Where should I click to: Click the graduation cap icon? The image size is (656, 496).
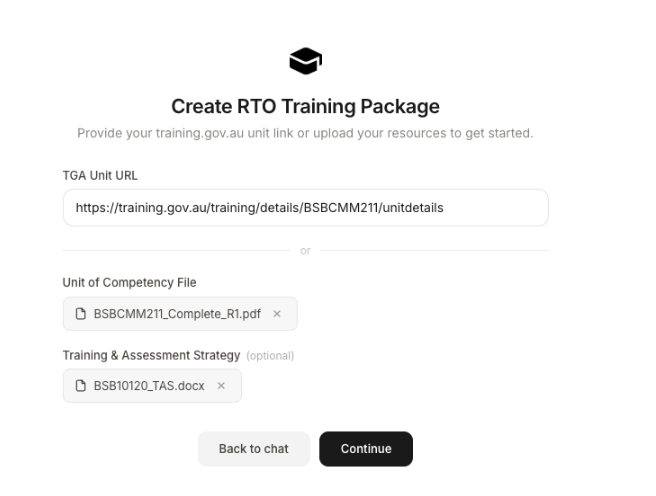pyautogui.click(x=305, y=61)
